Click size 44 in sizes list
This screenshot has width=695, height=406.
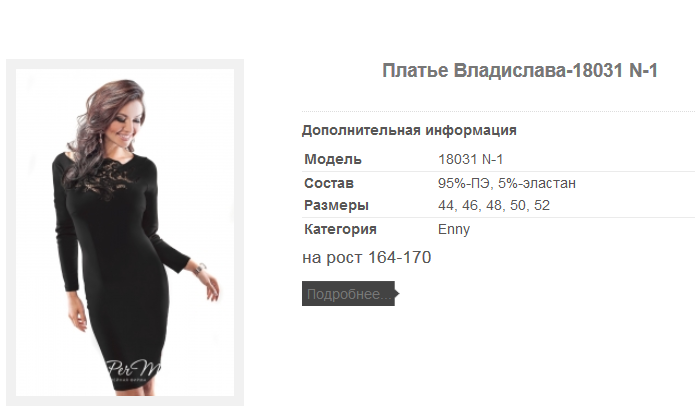[446, 205]
